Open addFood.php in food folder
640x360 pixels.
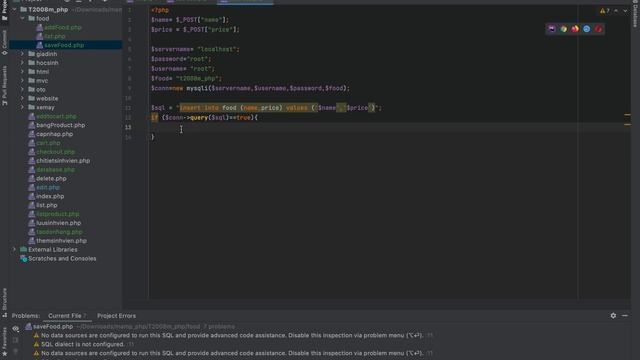click(x=63, y=27)
